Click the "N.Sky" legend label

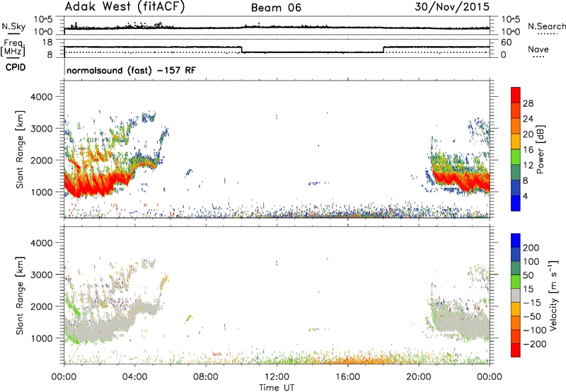tap(13, 26)
